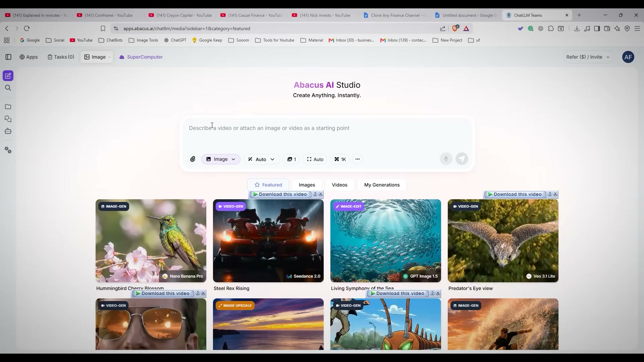Attach a file with the paperclip icon

[x=193, y=159]
